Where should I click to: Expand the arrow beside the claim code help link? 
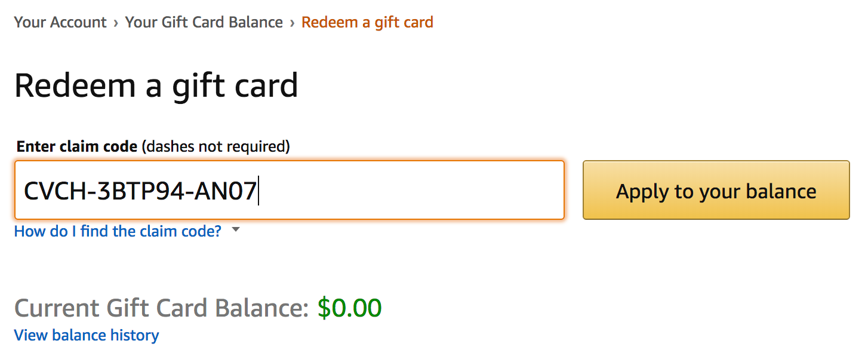click(x=236, y=230)
